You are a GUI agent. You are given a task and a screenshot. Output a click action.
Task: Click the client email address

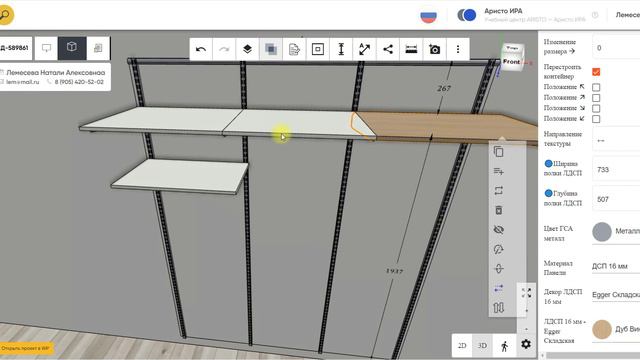click(22, 82)
